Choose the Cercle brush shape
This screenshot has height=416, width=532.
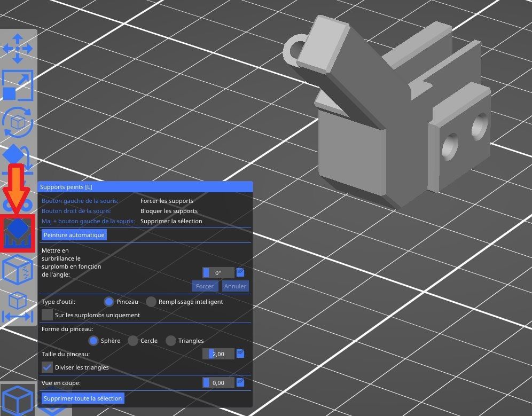click(x=132, y=341)
